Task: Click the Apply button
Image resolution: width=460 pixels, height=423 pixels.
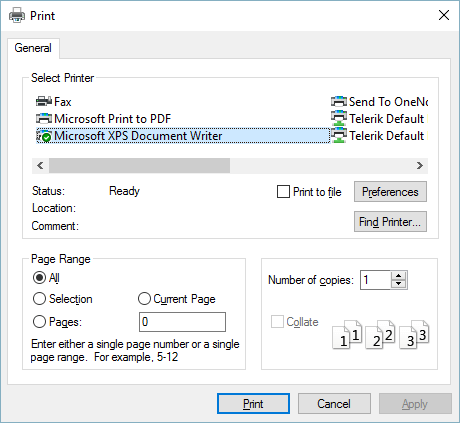Action: 415,404
